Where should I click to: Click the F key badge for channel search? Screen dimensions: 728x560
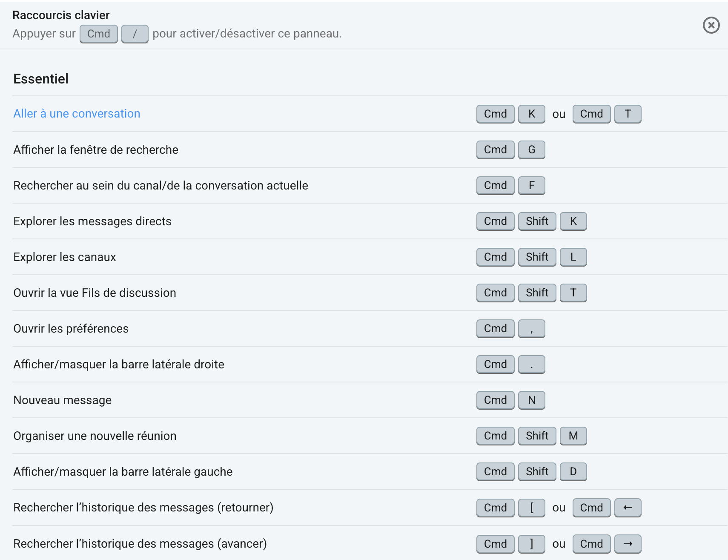coord(531,185)
